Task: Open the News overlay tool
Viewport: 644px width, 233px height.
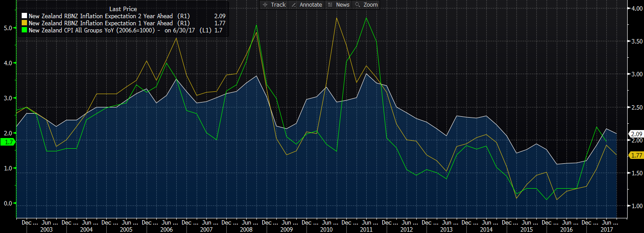Action: click(339, 5)
